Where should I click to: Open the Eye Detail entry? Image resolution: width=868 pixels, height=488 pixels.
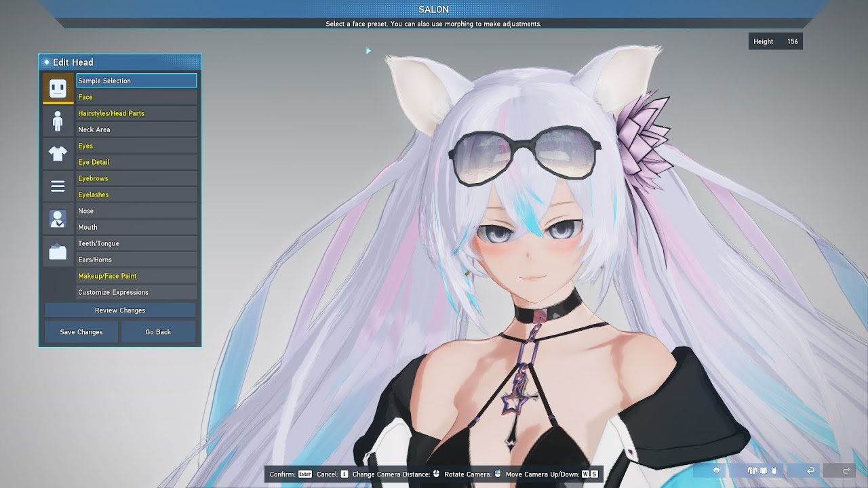[x=136, y=162]
